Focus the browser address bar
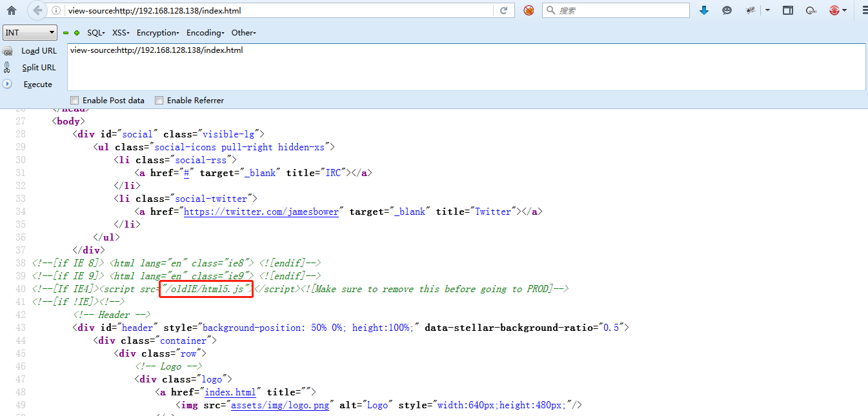Screen dimensions: 868x416 [279, 10]
